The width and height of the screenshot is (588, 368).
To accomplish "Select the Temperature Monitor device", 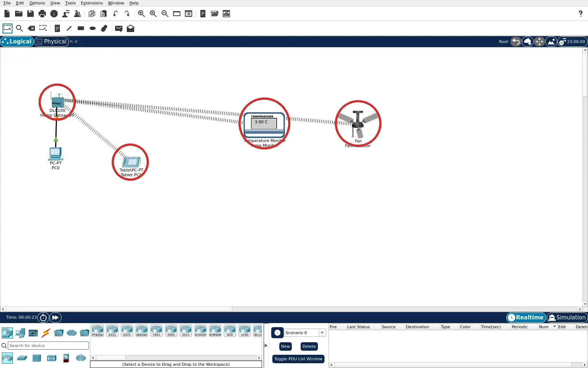I will 264,125.
